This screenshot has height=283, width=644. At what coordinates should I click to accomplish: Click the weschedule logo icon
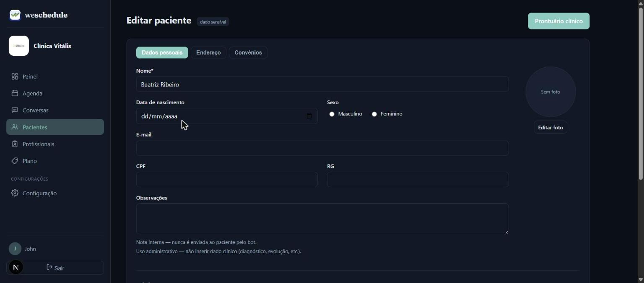click(15, 15)
